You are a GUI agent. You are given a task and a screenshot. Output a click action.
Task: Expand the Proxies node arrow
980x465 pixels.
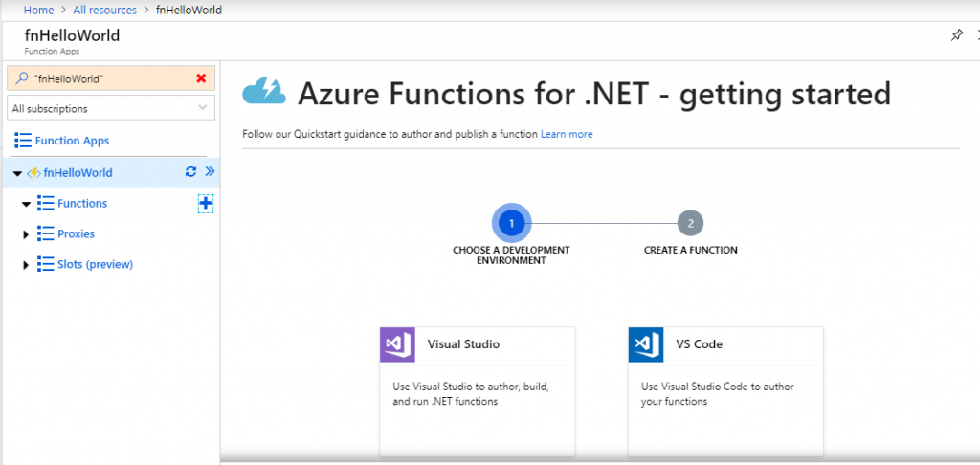26,234
